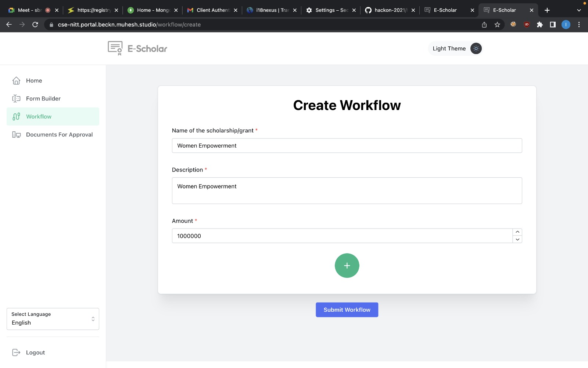Open the Chrome profile avatar
This screenshot has height=368, width=588.
tap(566, 25)
